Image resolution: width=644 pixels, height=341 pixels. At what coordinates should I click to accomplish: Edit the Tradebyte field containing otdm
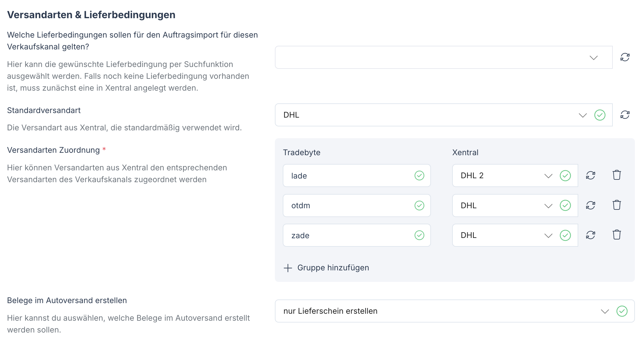pos(357,206)
